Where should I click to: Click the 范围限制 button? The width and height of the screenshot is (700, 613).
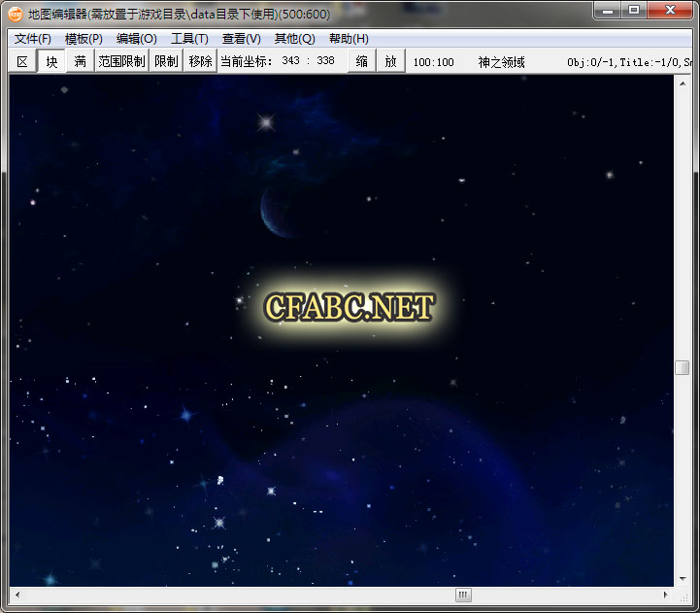(121, 61)
